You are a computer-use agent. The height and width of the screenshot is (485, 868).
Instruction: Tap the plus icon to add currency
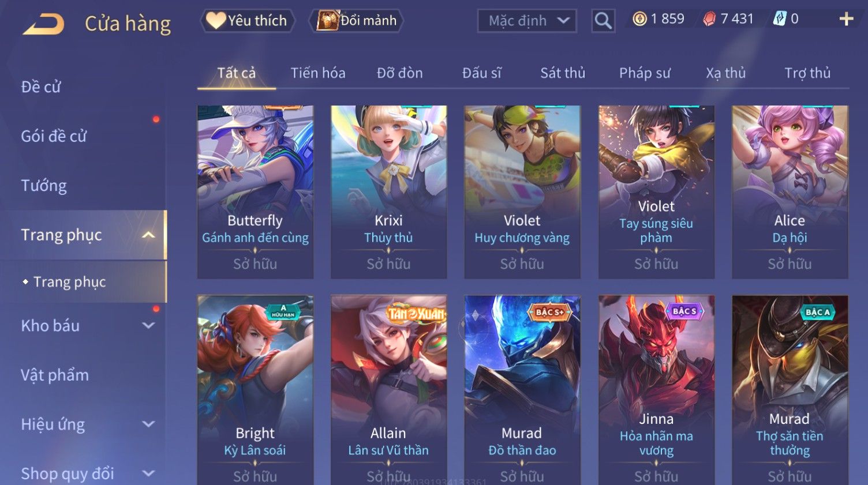[x=846, y=19]
